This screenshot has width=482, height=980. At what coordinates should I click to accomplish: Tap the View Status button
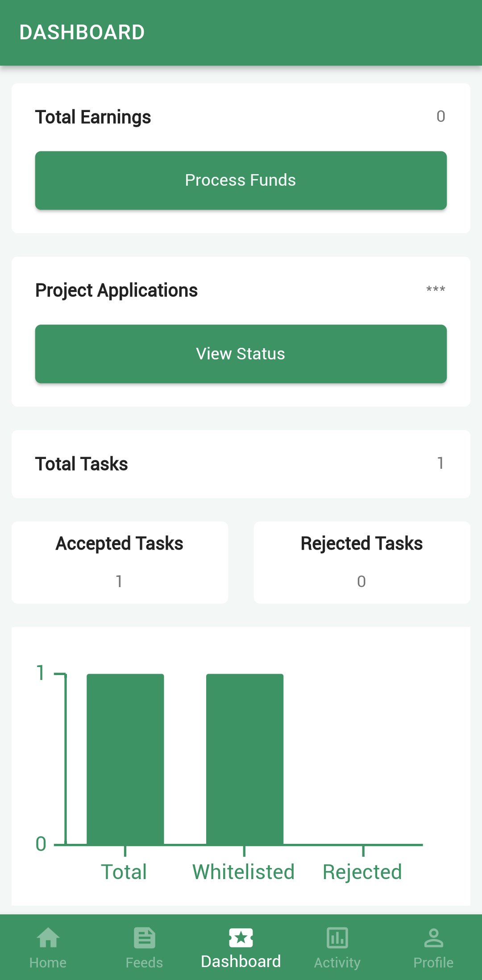click(x=241, y=354)
